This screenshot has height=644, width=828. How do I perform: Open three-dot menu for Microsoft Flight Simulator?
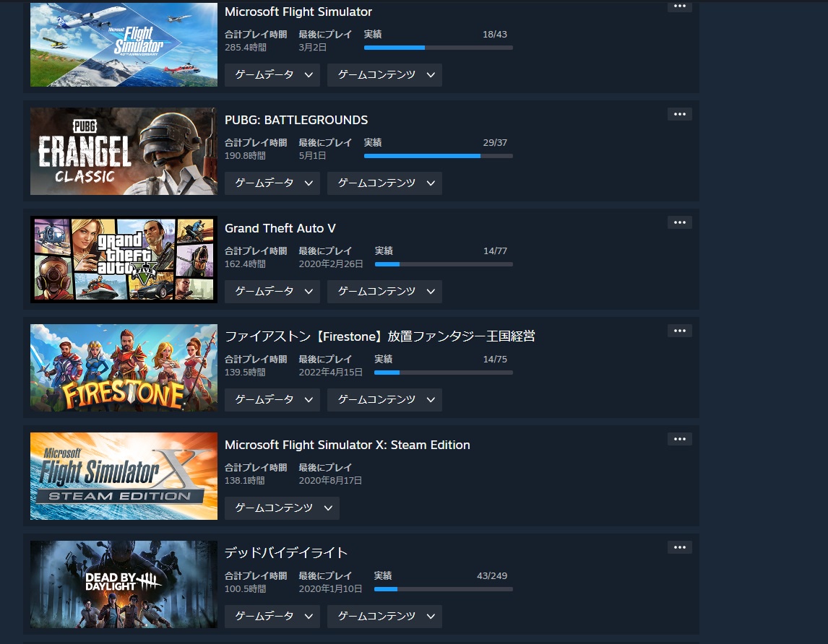pos(680,6)
